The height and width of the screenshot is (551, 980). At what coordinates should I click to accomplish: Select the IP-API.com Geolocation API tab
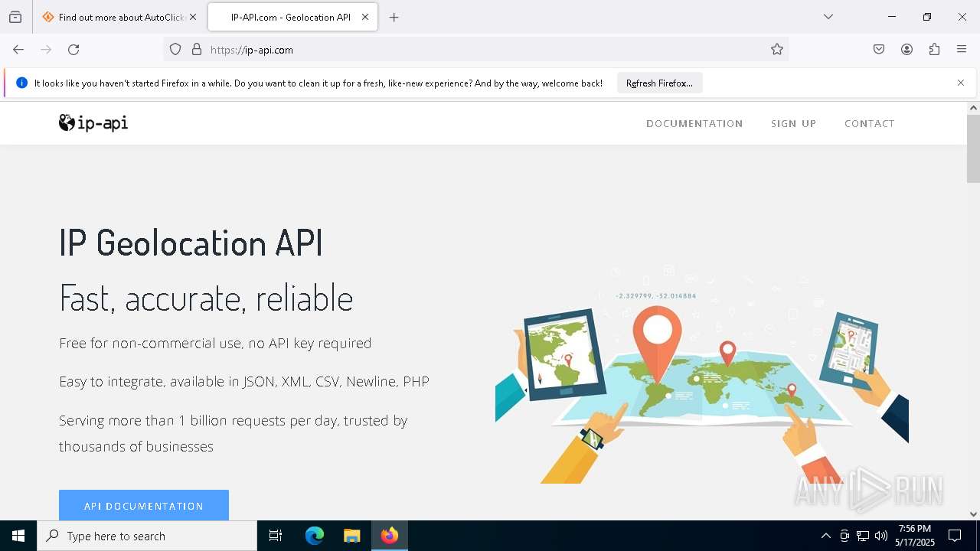pos(292,17)
